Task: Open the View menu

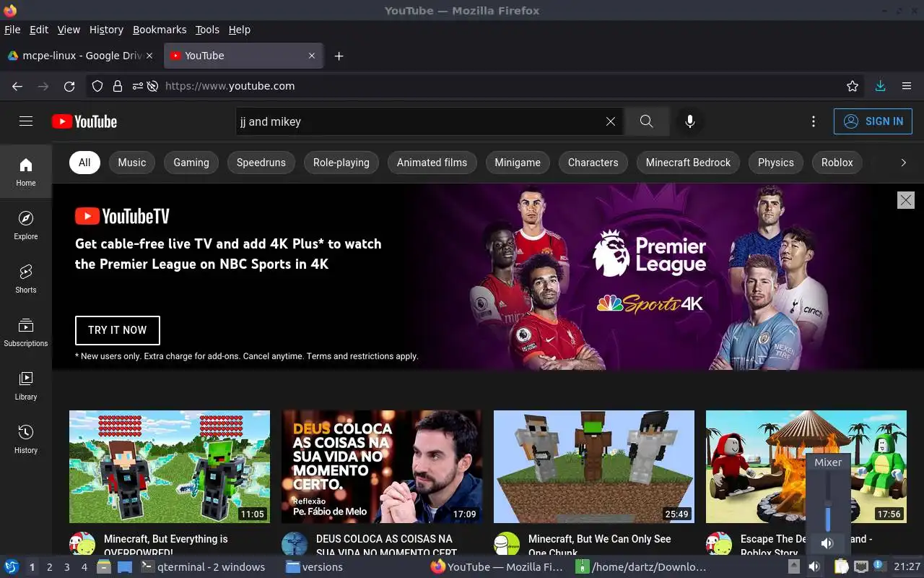Action: coord(69,30)
